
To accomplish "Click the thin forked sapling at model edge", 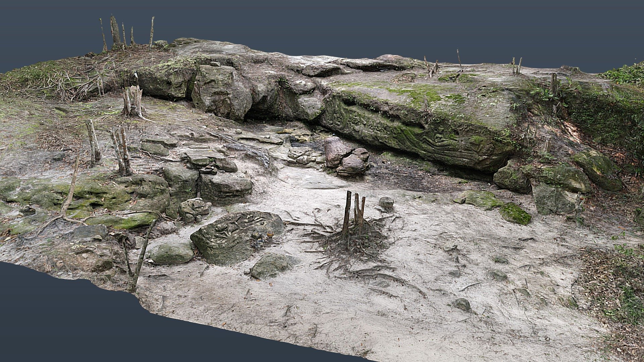I will (138, 256).
